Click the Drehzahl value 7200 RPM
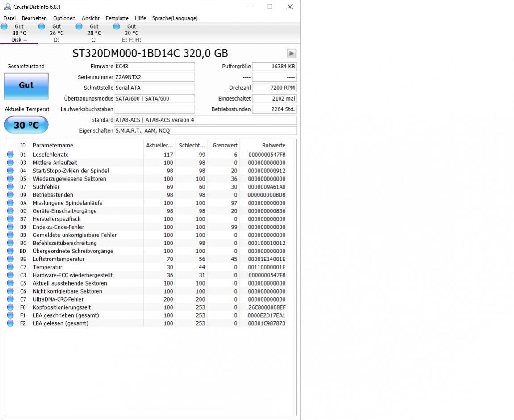The image size is (514, 420). click(x=274, y=88)
